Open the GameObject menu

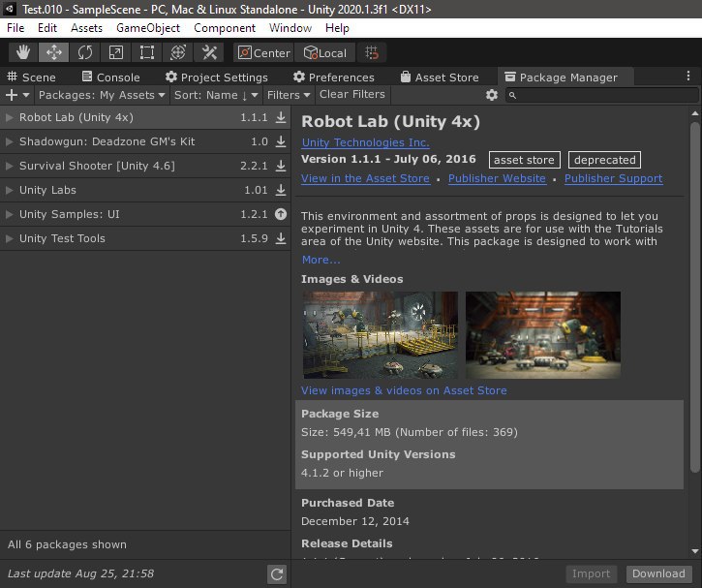[x=148, y=28]
